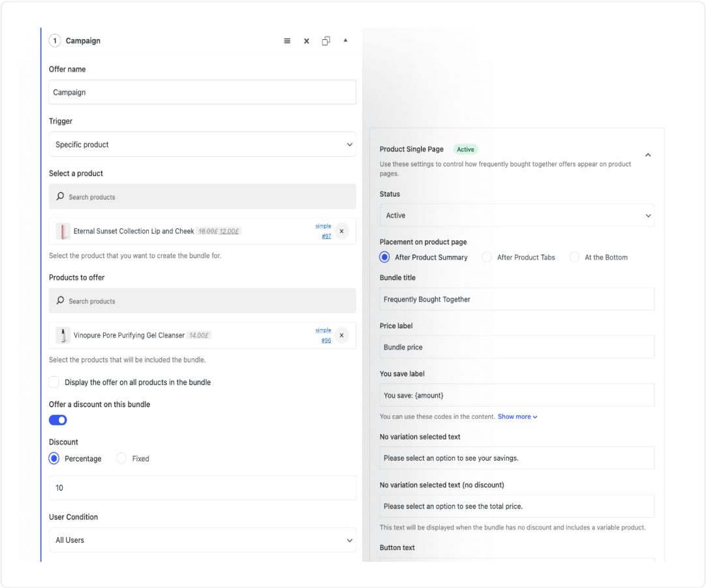Image resolution: width=706 pixels, height=588 pixels.
Task: Click search icon in Select a product
Action: [x=61, y=196]
